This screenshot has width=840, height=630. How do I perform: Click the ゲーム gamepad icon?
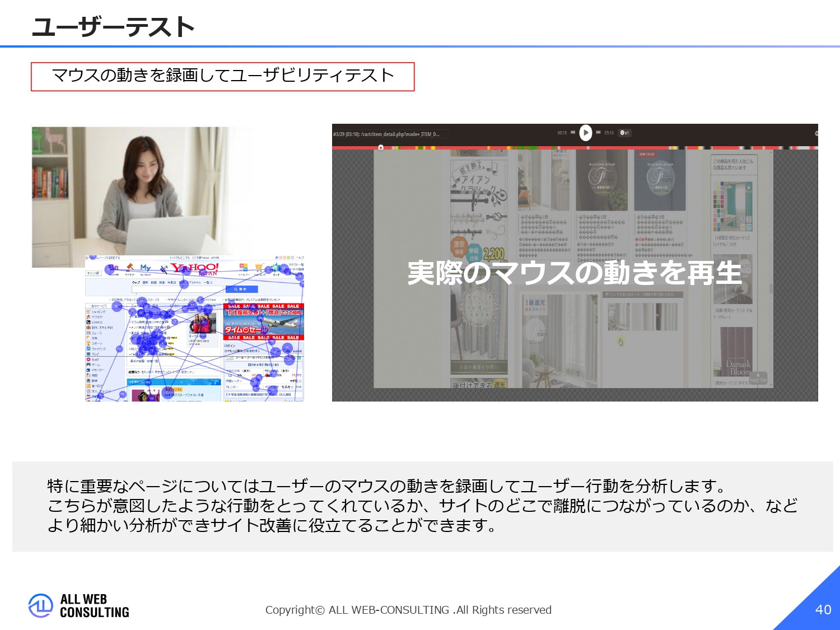click(x=88, y=365)
